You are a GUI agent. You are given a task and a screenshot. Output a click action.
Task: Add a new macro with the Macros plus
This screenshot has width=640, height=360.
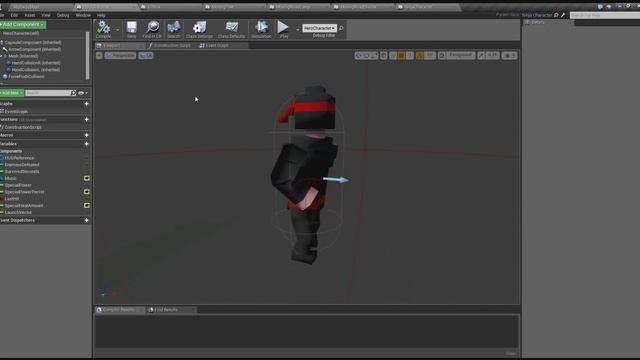87,135
